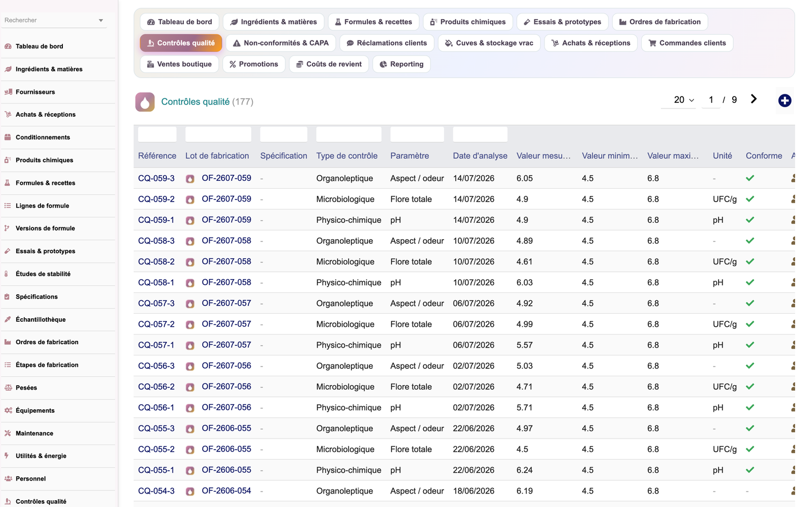Click the Lignes de formule list icon
Screen dimensions: 812x507
coord(8,205)
